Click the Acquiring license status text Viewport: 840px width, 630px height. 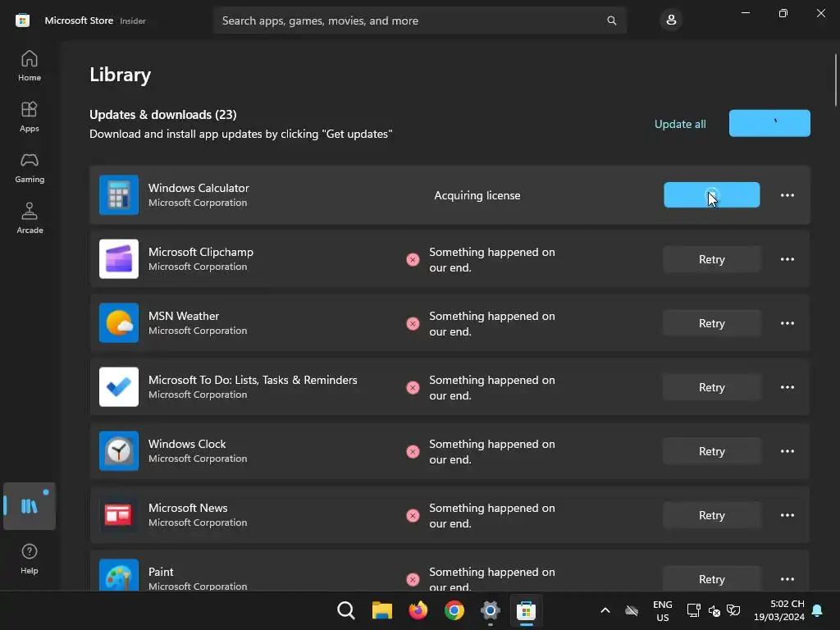point(477,195)
